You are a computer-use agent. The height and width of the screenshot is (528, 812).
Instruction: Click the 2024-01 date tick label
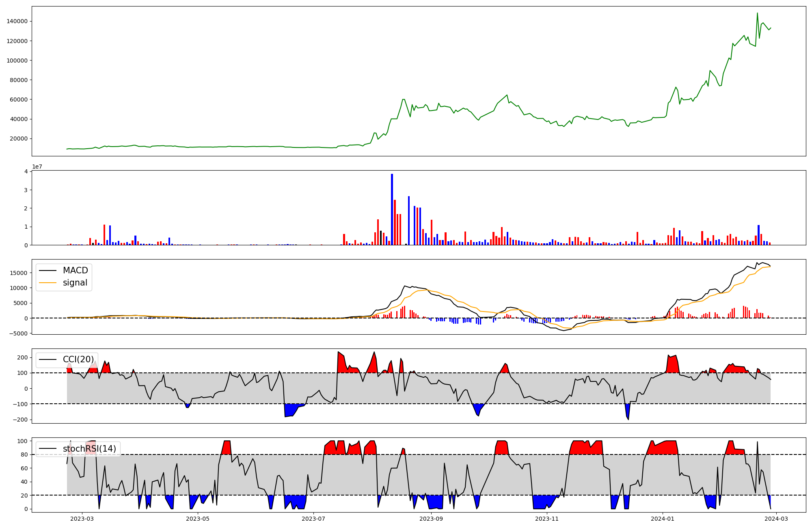663,519
